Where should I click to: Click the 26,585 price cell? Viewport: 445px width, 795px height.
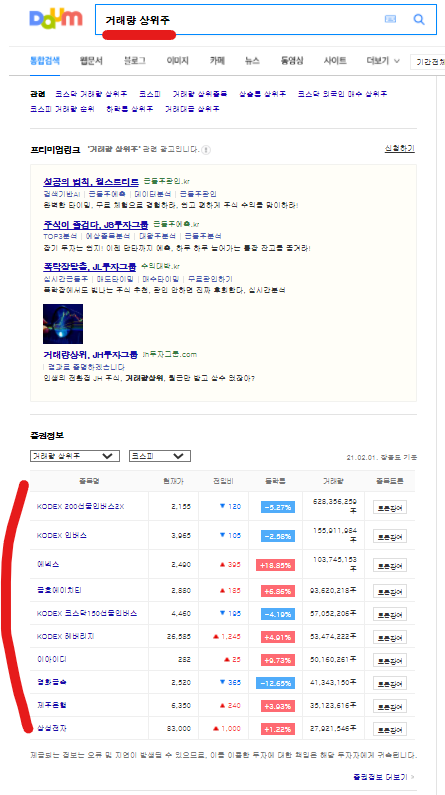[181, 636]
